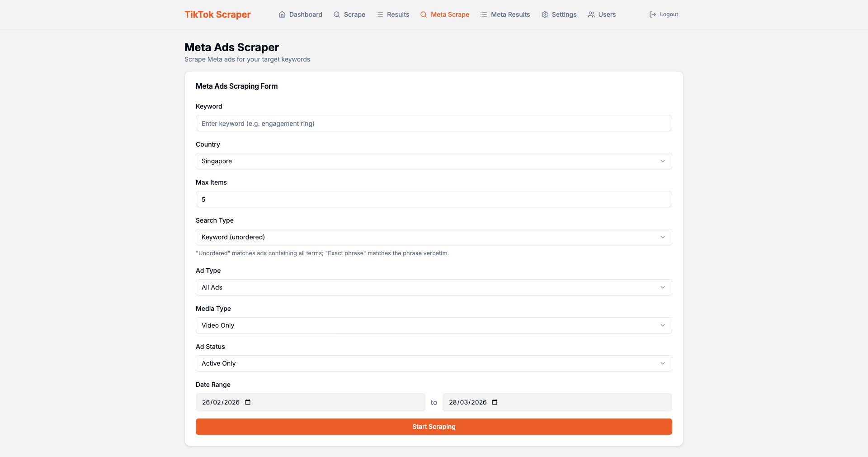868x457 pixels.
Task: Click the Logout arrow icon
Action: [653, 14]
